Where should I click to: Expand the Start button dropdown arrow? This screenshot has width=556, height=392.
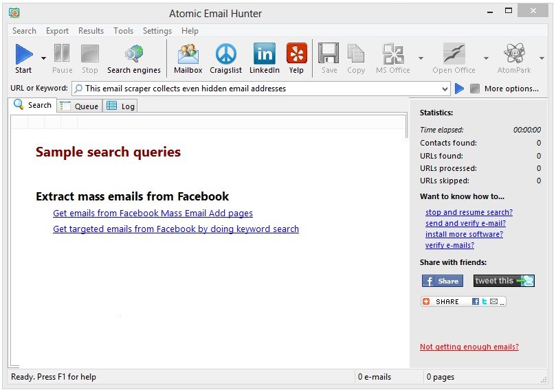point(43,58)
